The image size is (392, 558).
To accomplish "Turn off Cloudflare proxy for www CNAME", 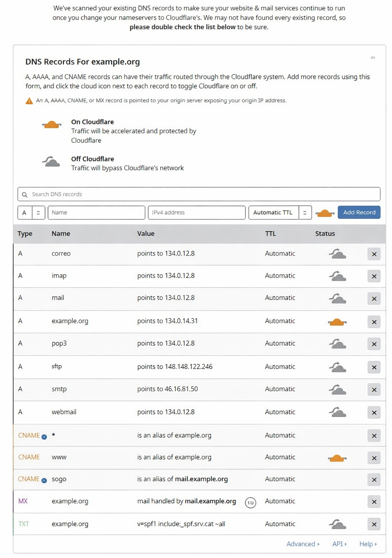I will pyautogui.click(x=337, y=458).
